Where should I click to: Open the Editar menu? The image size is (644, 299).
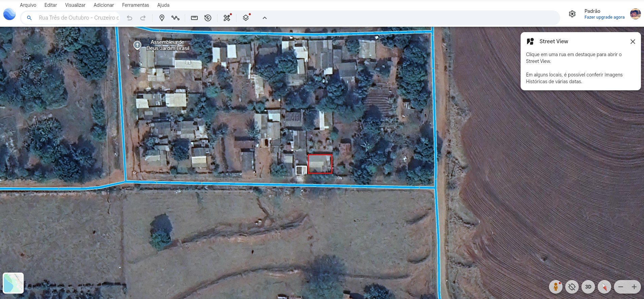51,5
